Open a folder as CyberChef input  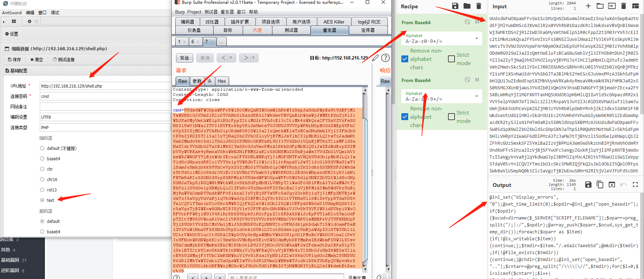click(x=600, y=6)
